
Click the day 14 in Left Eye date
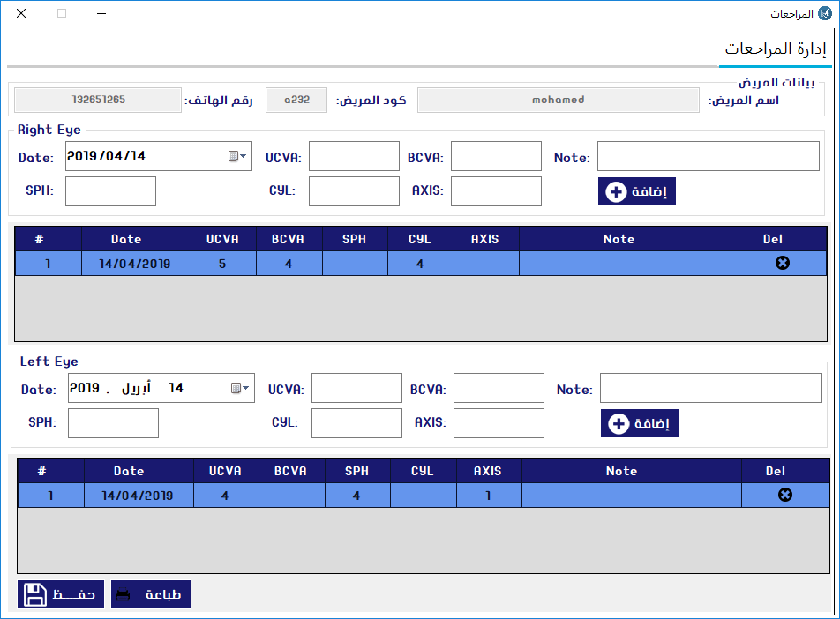pyautogui.click(x=176, y=388)
